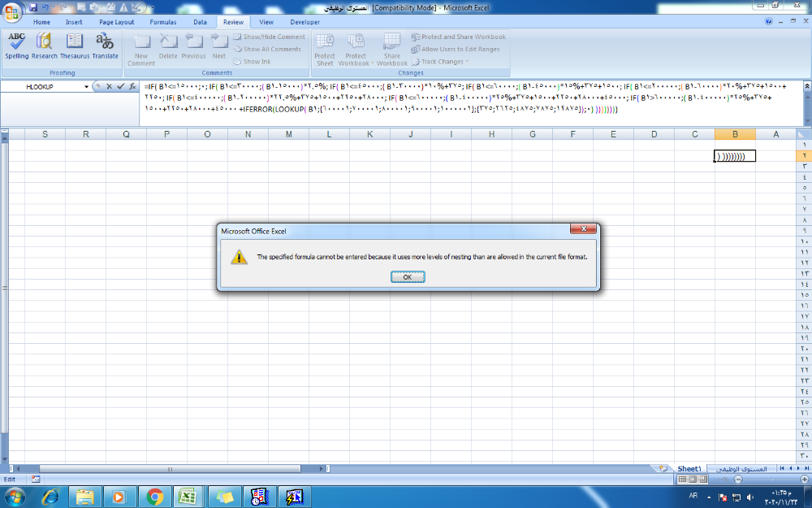Close the Microsoft Office Excel dialog
The image size is (812, 508).
[583, 228]
